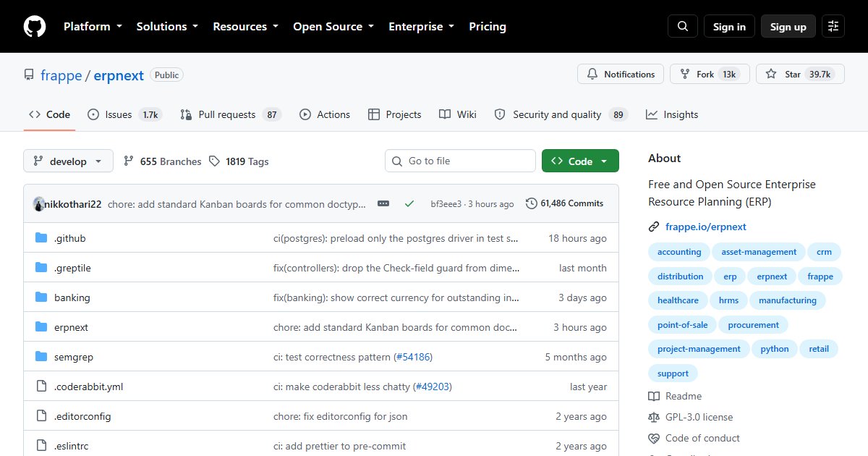Screen dimensions: 868x456
Task: Open the .editorconfig file
Action: [x=82, y=416]
